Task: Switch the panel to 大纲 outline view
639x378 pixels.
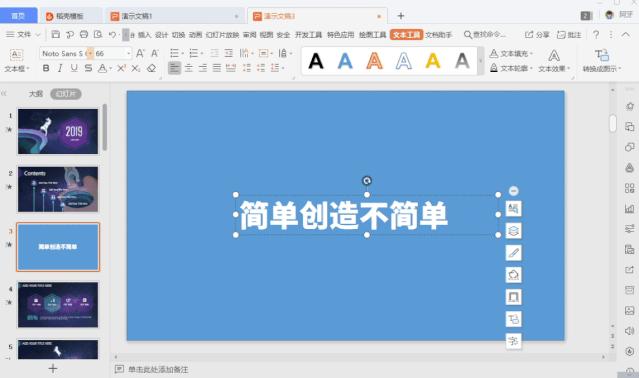Action: (36, 94)
